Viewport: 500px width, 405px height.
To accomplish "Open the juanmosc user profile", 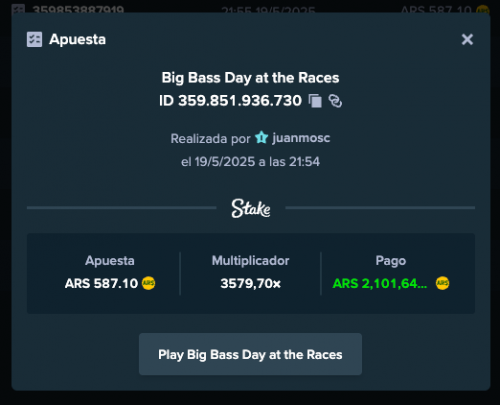I will [301, 138].
